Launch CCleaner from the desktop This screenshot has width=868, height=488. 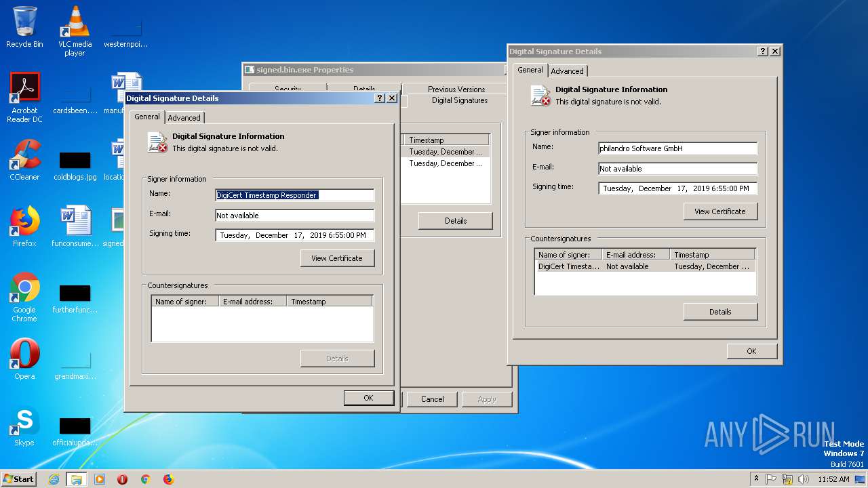[24, 160]
